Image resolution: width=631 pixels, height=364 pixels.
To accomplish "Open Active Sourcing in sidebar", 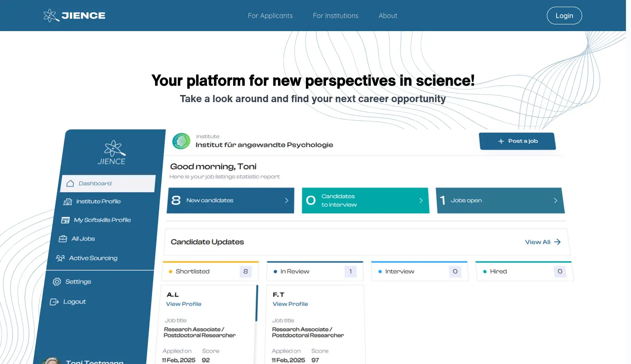I will (93, 258).
